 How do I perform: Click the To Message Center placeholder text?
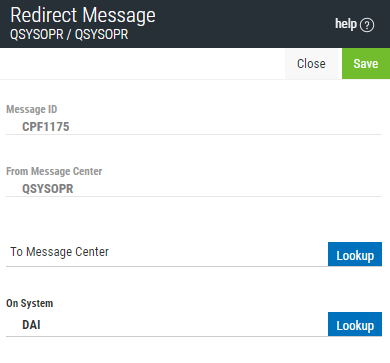[x=59, y=252]
